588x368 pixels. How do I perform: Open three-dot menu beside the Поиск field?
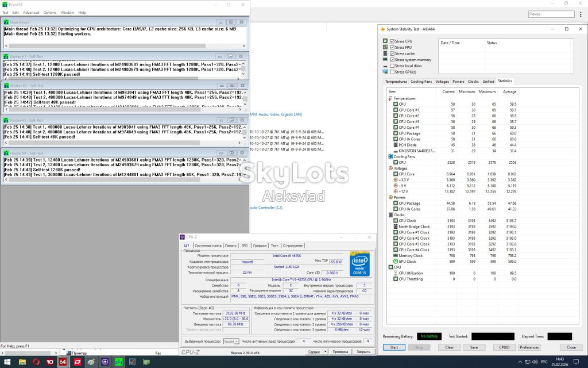pos(581,14)
